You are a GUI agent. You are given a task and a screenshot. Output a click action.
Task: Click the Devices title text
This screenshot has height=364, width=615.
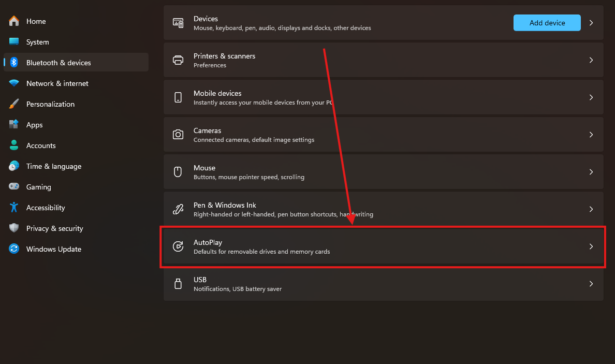pos(206,19)
